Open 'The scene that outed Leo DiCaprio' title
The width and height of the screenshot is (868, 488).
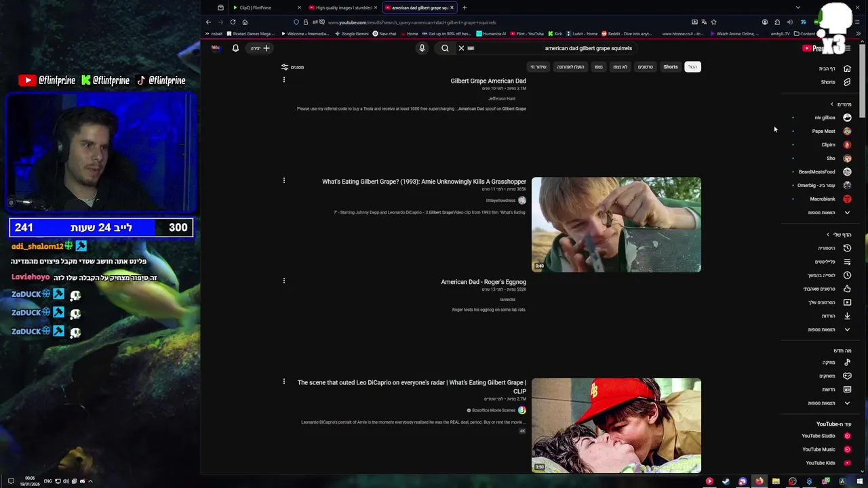pyautogui.click(x=412, y=386)
